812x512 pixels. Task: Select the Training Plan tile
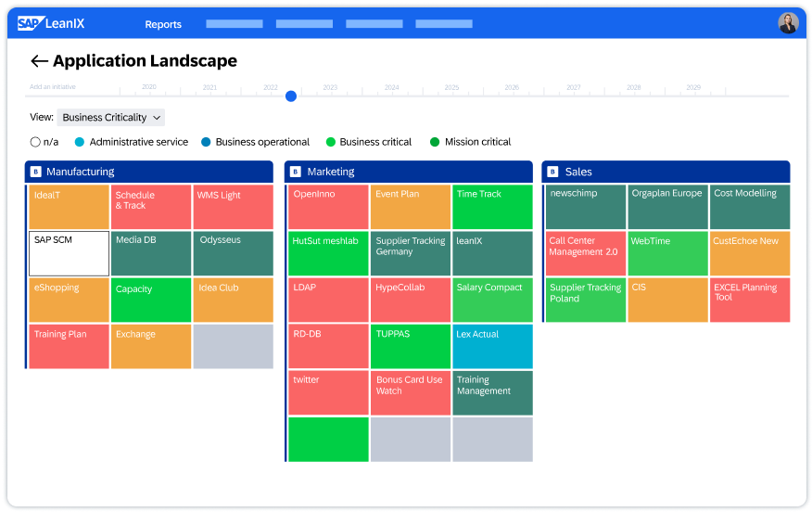(x=69, y=347)
